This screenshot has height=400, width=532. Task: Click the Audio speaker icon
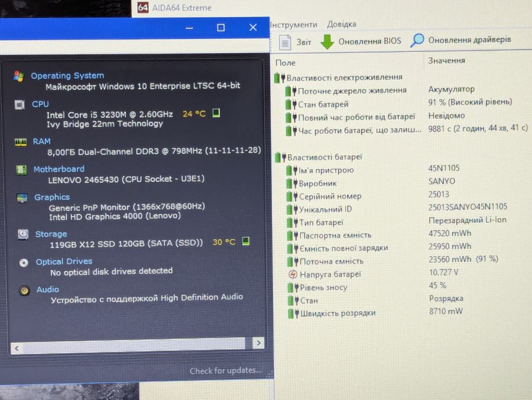(24, 291)
